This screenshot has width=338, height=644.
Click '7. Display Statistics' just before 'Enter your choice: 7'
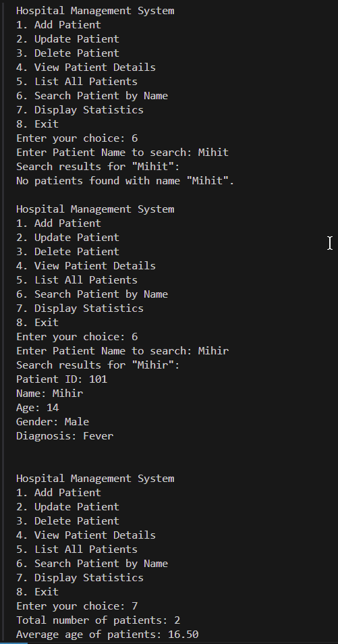[x=80, y=577]
